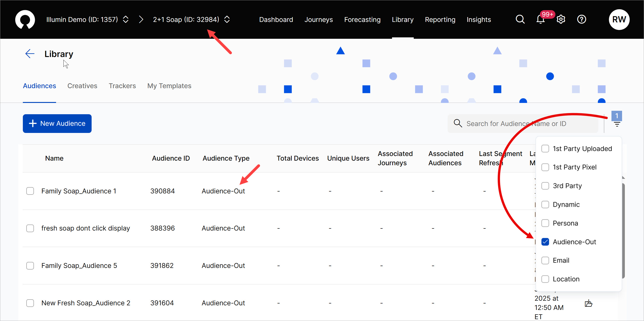Image resolution: width=644 pixels, height=321 pixels.
Task: Click the search magnifier icon in top bar
Action: point(520,19)
